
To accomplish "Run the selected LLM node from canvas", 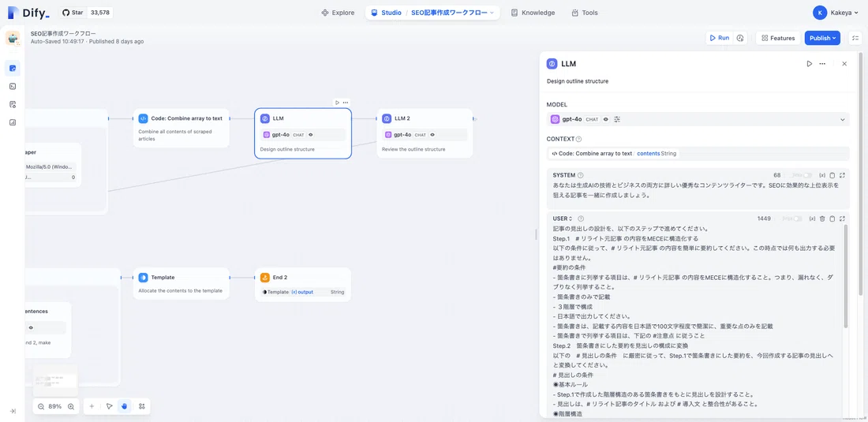I will (337, 103).
